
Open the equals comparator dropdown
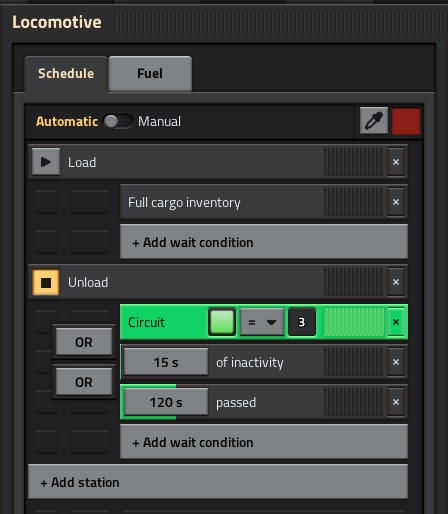point(262,322)
